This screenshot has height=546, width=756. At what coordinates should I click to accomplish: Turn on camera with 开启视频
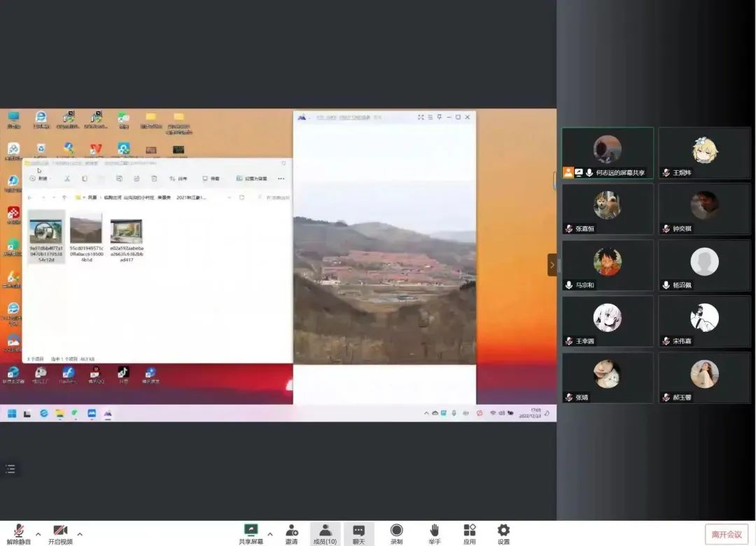pos(60,533)
